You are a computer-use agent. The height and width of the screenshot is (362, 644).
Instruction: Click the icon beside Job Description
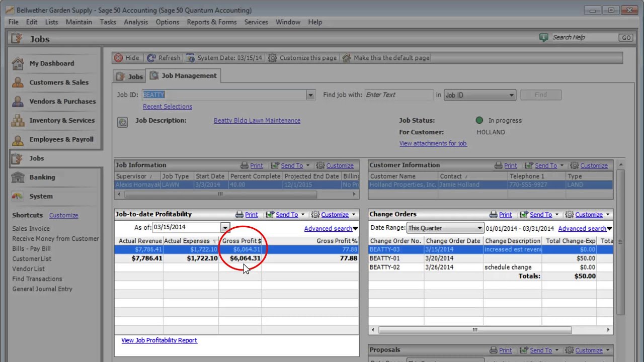[122, 122]
